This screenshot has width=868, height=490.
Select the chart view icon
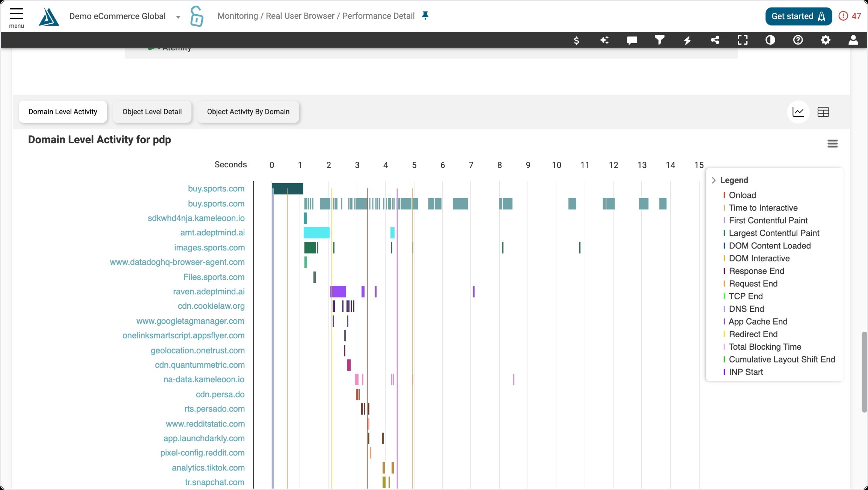click(798, 112)
